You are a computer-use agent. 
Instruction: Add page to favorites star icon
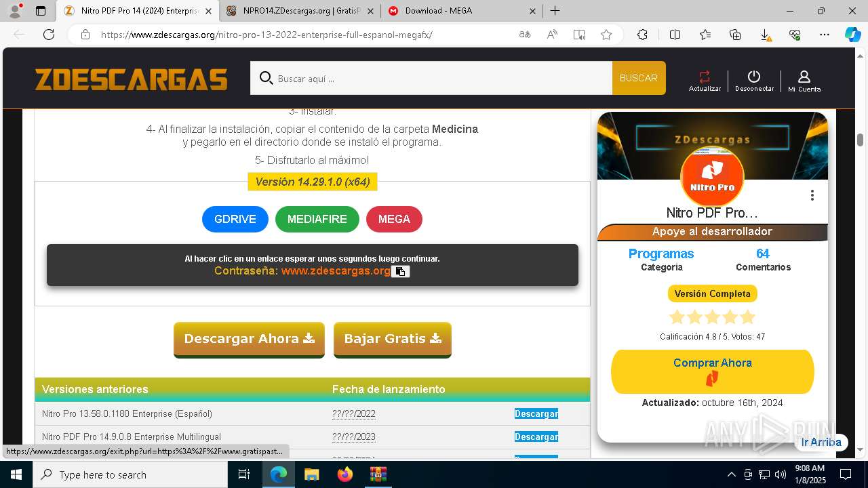coord(606,35)
